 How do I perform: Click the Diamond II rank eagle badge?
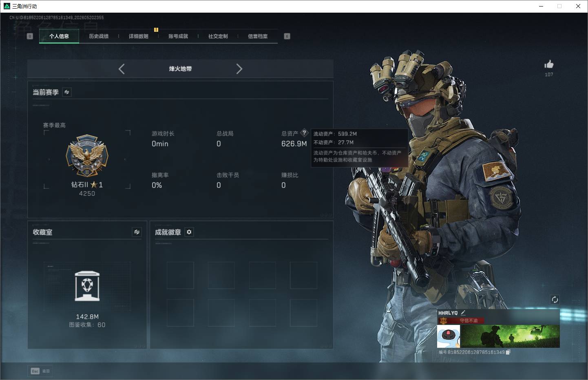point(87,156)
